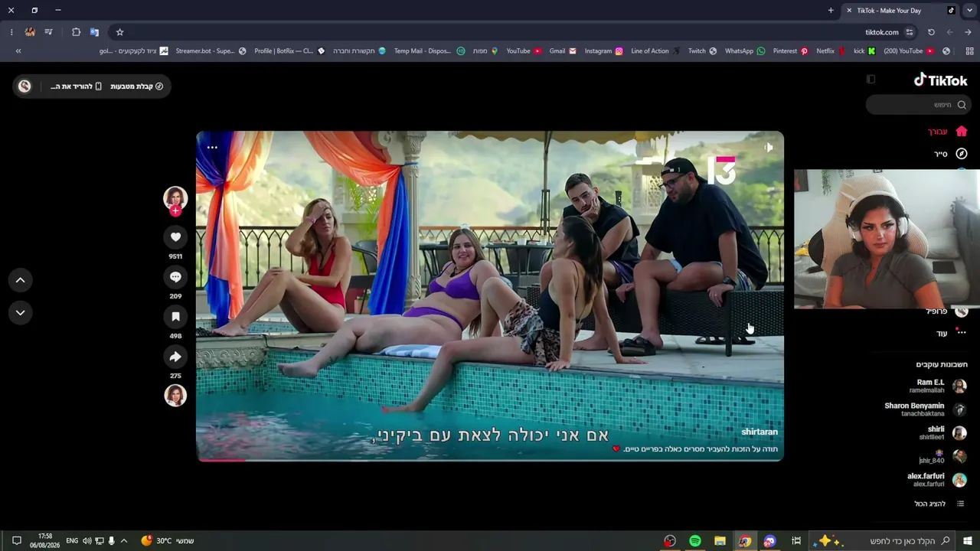Open the tab search dropdown in Chrome
980x551 pixels.
point(969,11)
